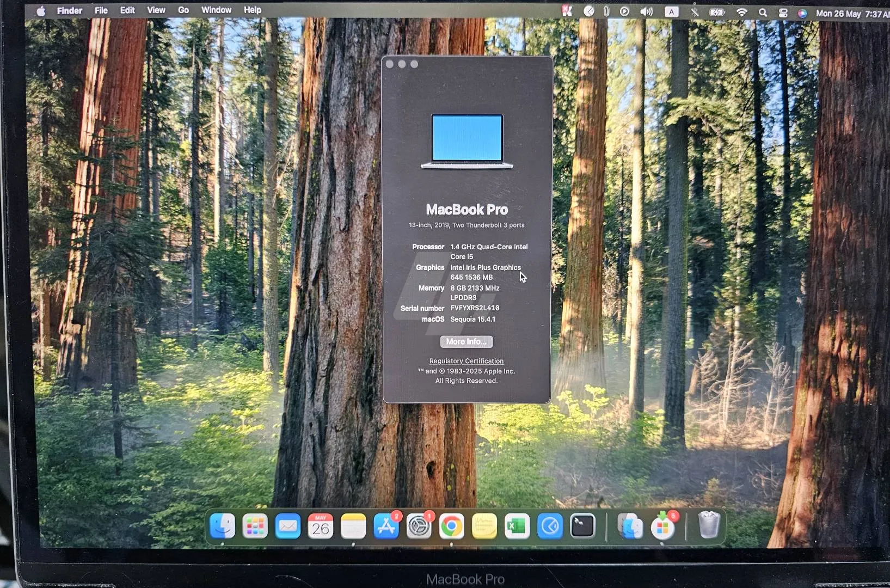Open the Calendar app showing May 26

(320, 526)
